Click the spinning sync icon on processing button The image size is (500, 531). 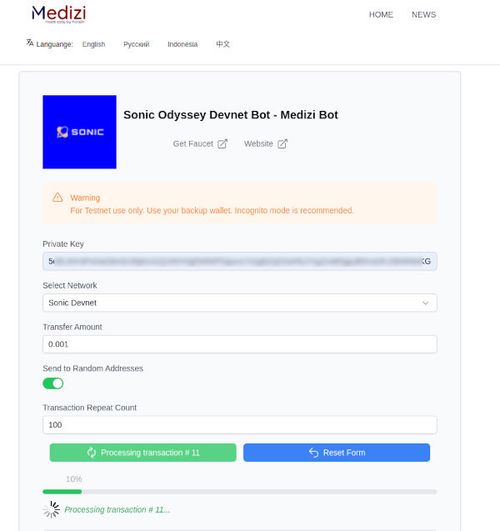tap(91, 452)
